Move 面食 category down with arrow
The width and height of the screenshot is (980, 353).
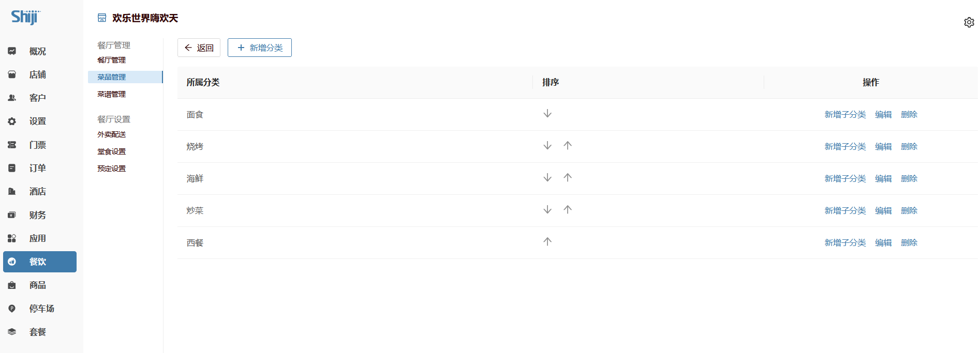(x=547, y=114)
